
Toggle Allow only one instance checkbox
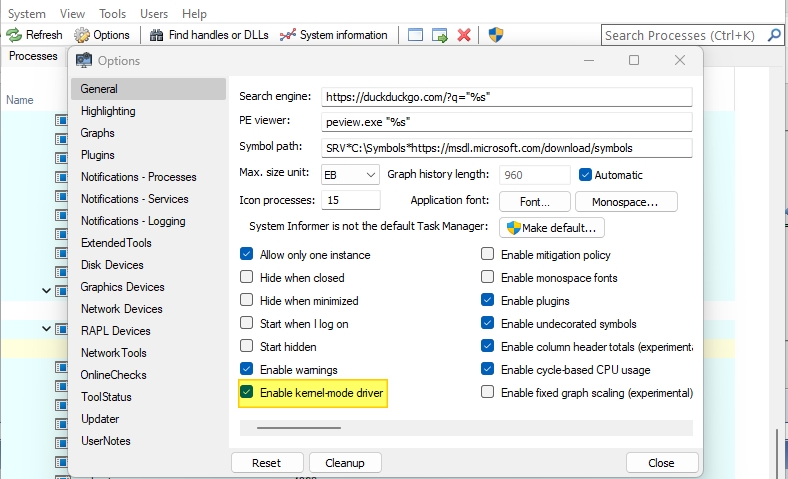[246, 253]
